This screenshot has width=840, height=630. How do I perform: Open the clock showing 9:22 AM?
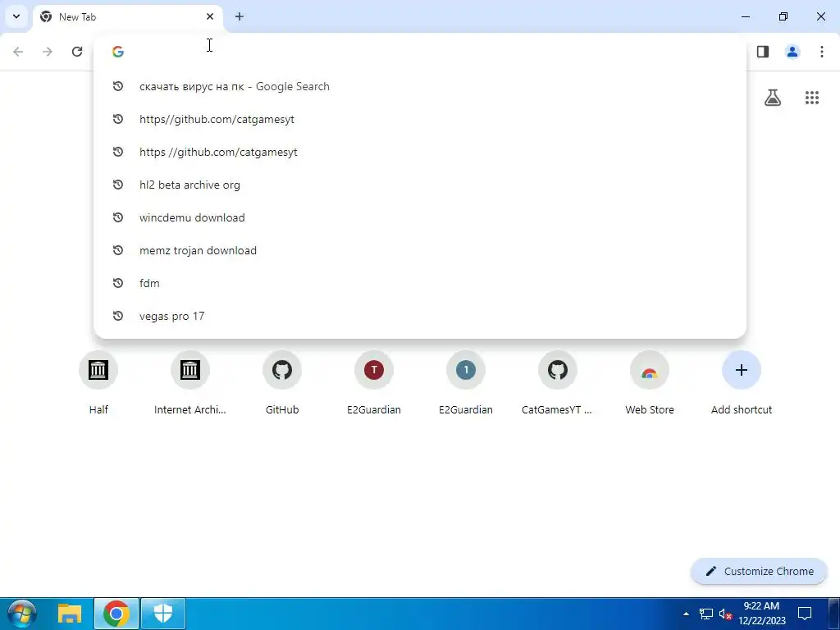(x=762, y=614)
